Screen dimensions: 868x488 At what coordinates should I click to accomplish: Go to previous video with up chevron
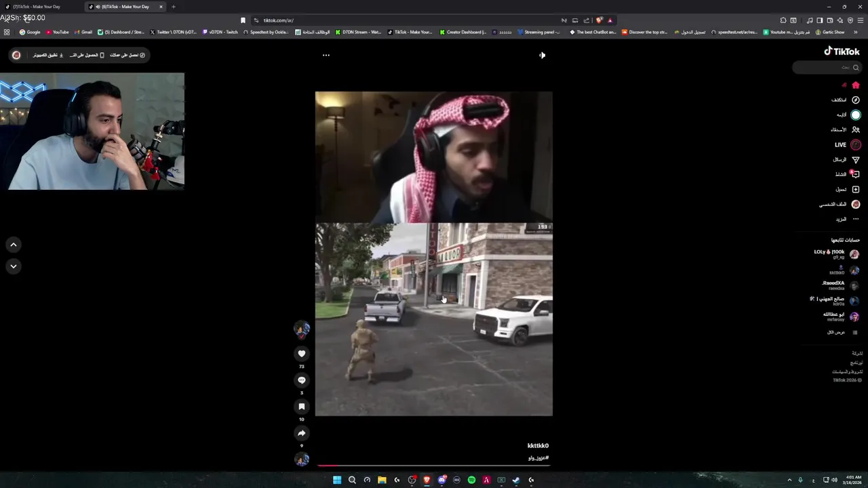[x=14, y=245]
